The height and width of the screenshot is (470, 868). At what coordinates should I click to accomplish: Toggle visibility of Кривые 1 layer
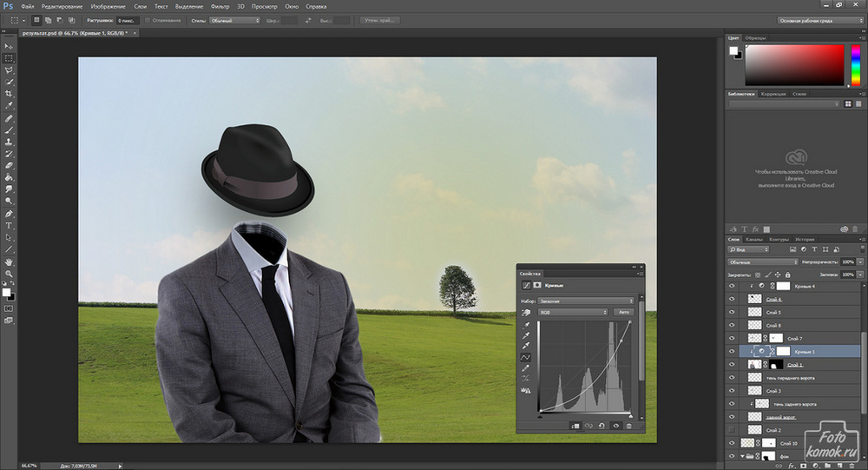732,351
